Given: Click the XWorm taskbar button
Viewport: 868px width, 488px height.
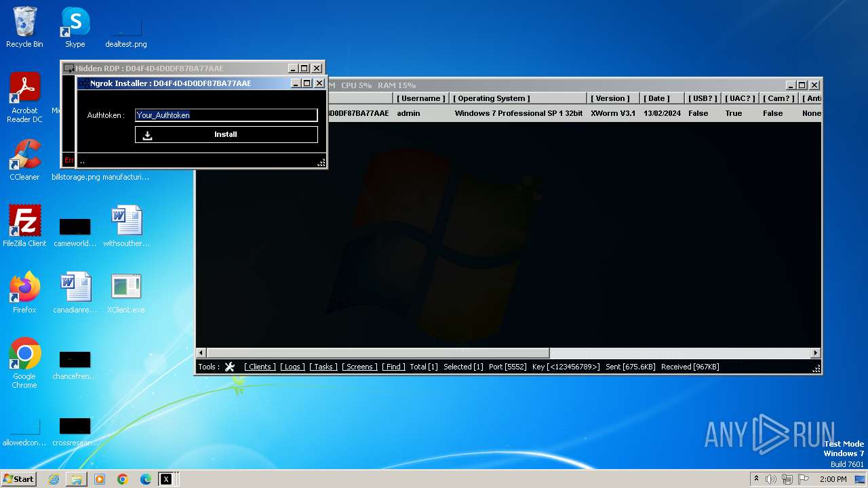Looking at the screenshot, I should [166, 479].
